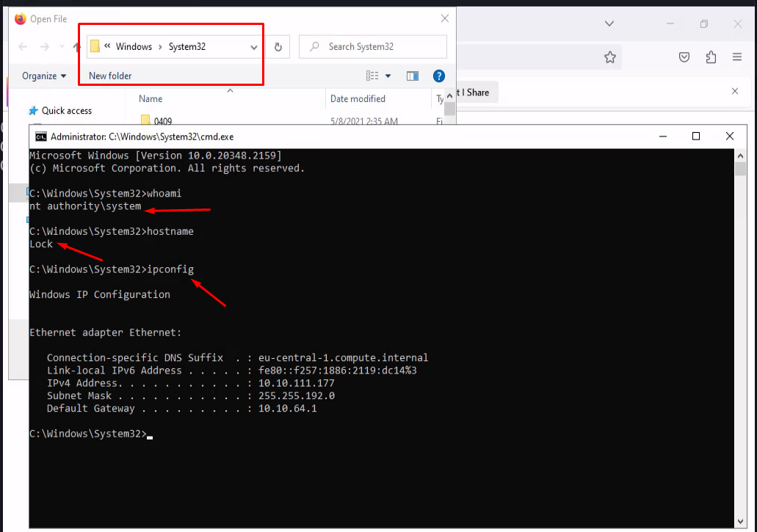Toggle the preview pane icon
This screenshot has width=757, height=532.
pos(413,76)
